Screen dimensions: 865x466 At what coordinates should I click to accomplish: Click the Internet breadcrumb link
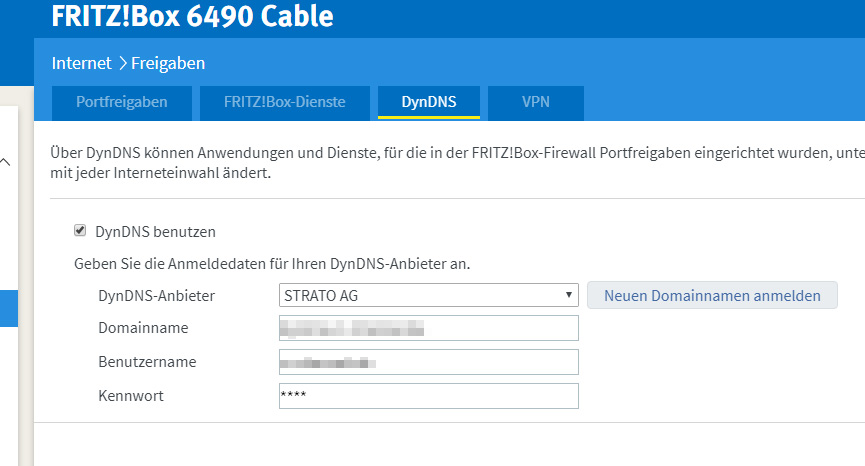tap(81, 64)
